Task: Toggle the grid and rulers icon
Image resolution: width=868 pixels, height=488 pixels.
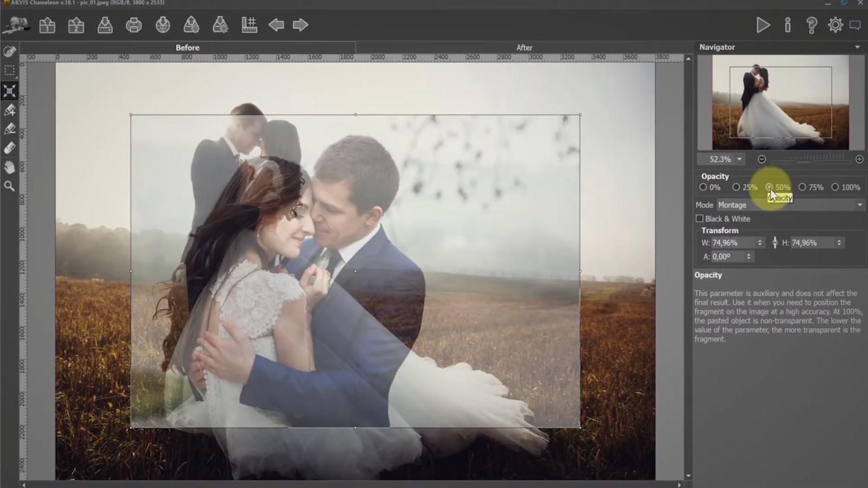Action: tap(249, 25)
